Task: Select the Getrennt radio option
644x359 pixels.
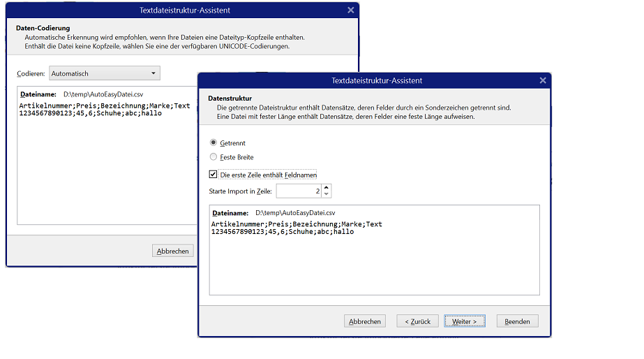Action: pos(214,142)
